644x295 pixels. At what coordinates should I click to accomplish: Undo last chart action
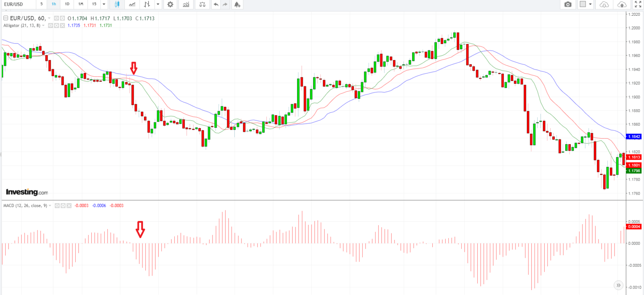(216, 4)
